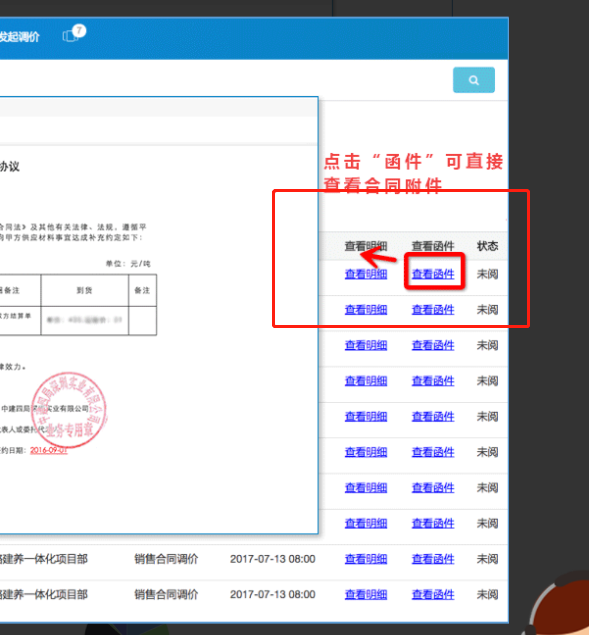Click the red company seal stamp

click(69, 409)
